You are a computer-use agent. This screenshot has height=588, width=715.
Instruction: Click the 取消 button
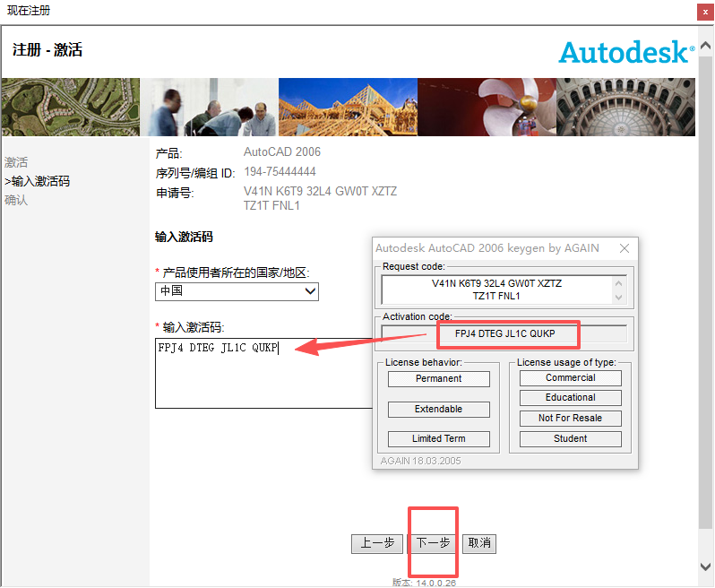coord(479,543)
